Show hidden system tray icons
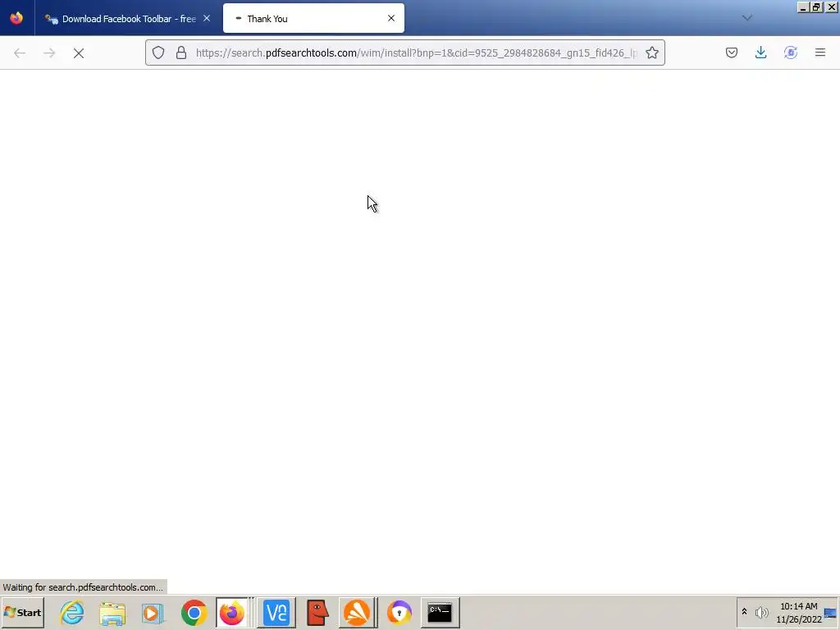 (744, 612)
